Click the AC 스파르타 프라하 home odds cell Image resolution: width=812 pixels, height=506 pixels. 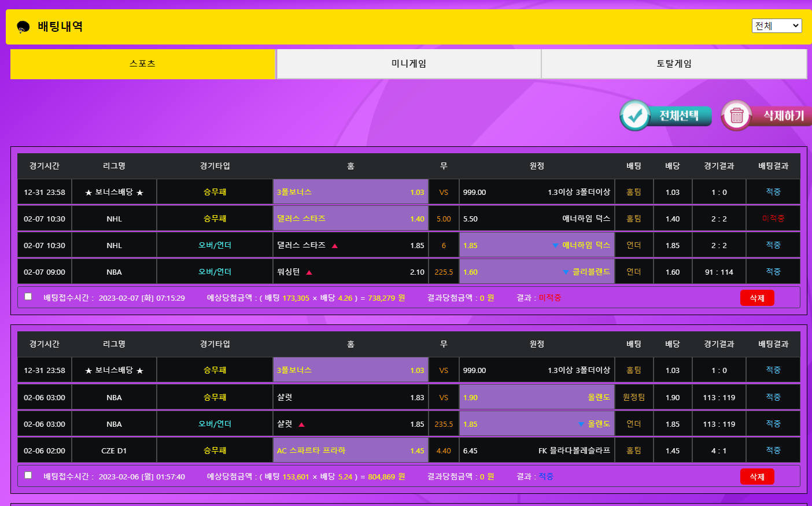point(350,450)
